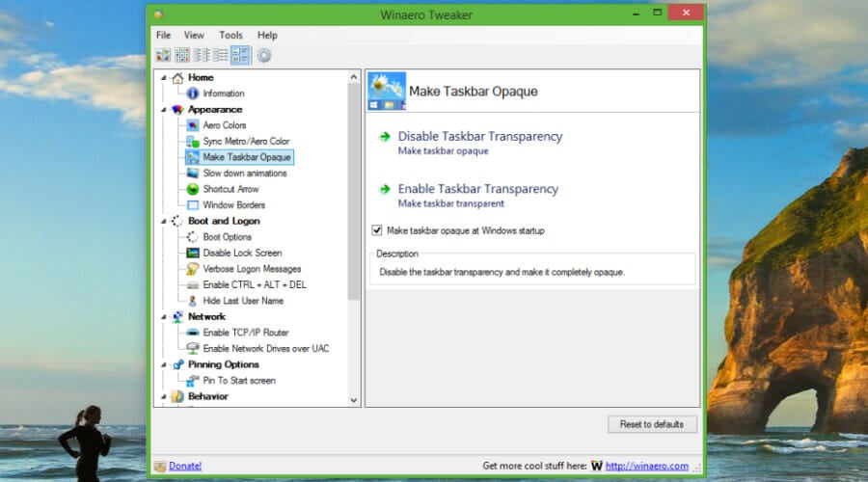Collapse the Network tree node
Viewport: 868px width, 482px height.
(164, 317)
